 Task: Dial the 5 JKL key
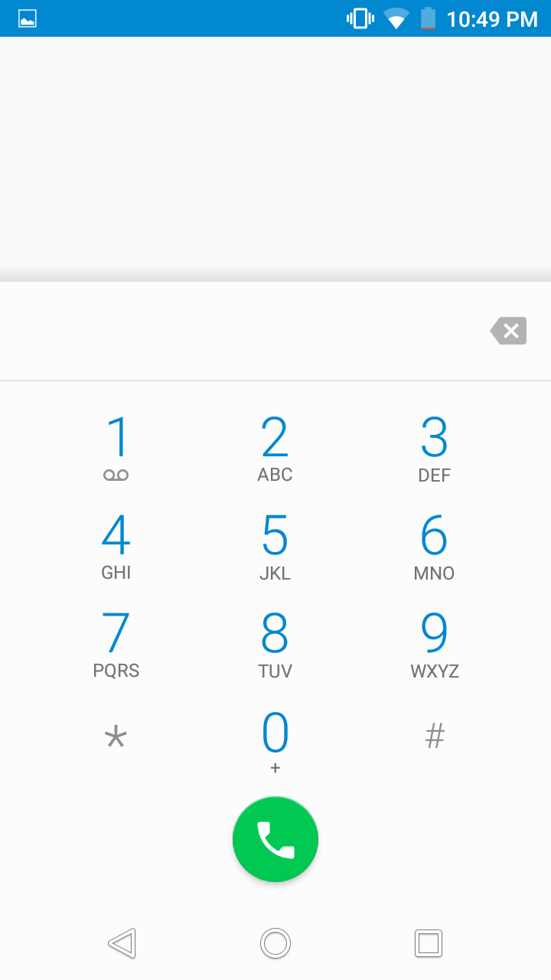pos(275,547)
